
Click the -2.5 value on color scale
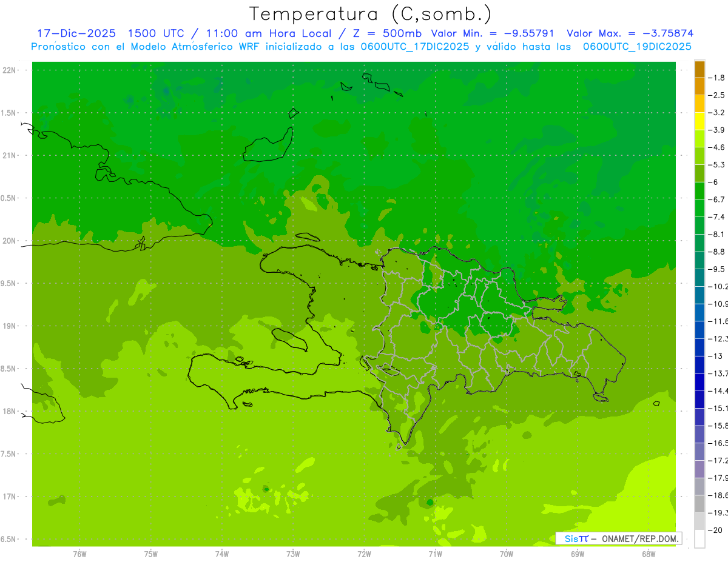[717, 95]
